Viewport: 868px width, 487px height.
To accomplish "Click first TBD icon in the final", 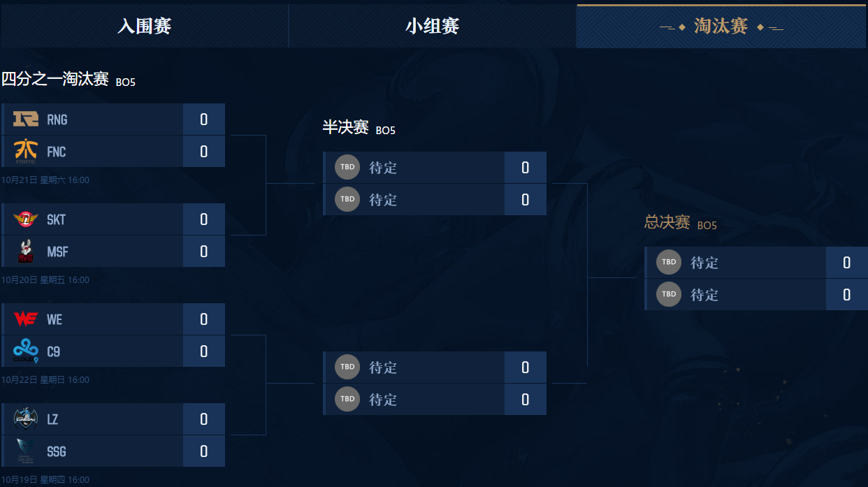I will [x=669, y=263].
